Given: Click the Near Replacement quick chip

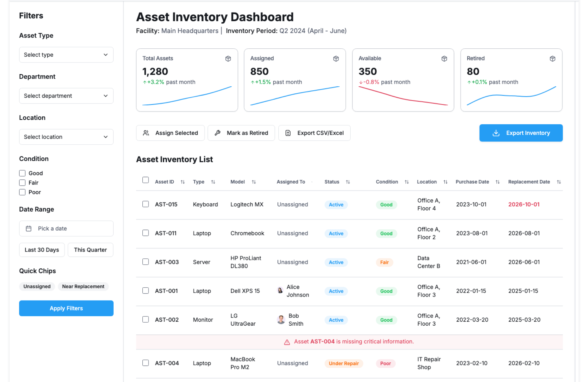Looking at the screenshot, I should (83, 286).
